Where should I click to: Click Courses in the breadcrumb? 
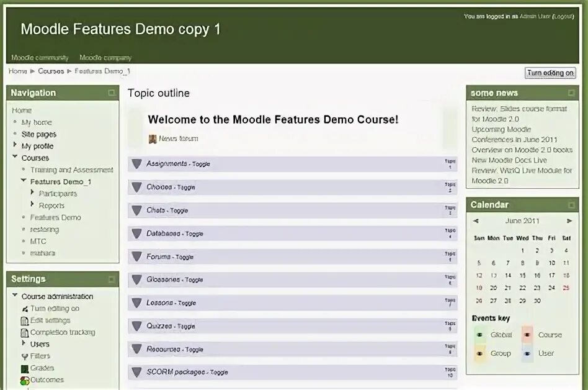pos(51,71)
